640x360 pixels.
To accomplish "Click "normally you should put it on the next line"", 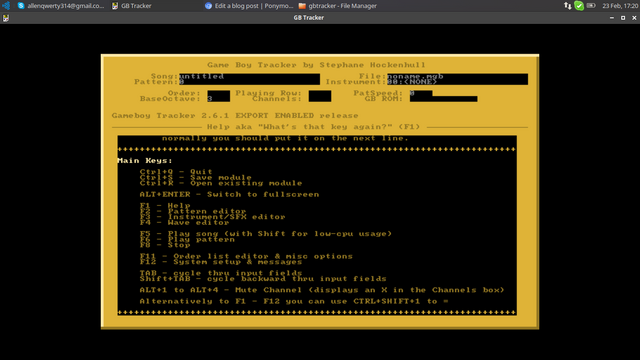I will (x=285, y=138).
